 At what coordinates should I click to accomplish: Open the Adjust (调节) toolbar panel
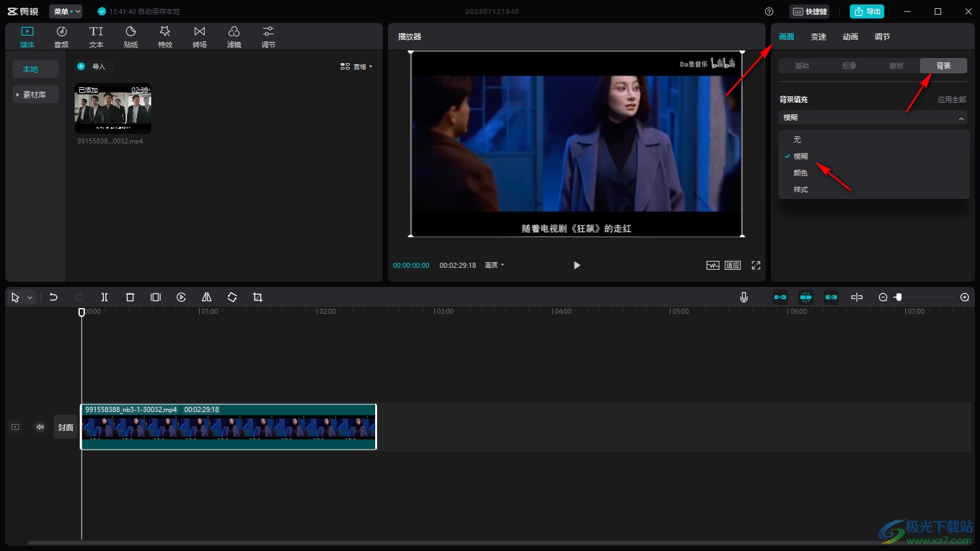coord(269,37)
